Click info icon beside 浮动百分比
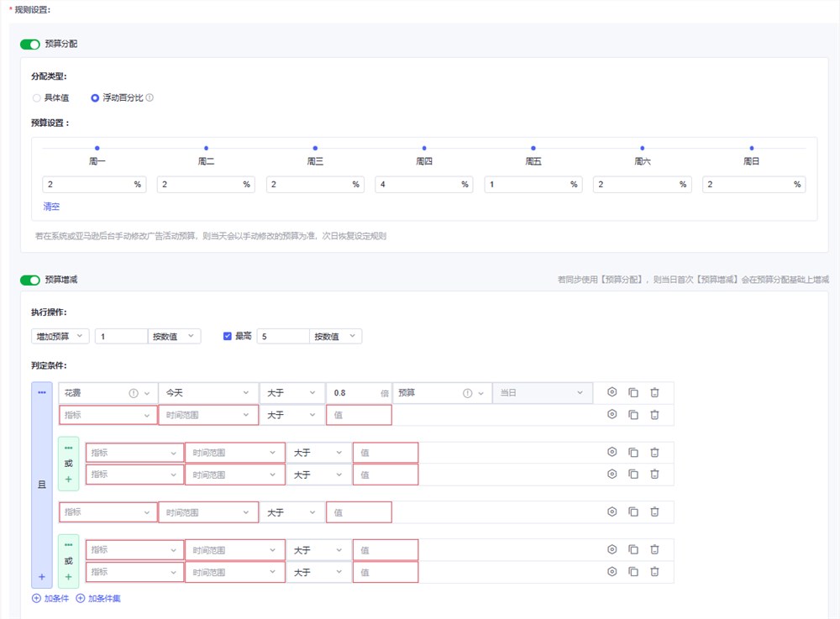840x619 pixels. tap(150, 97)
